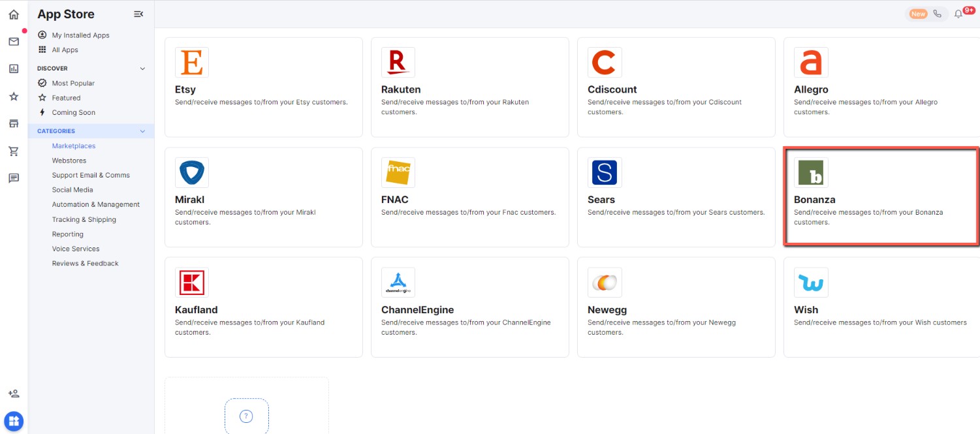Select the Support Email & Comms category
Viewport: 980px width, 434px height.
click(x=91, y=175)
